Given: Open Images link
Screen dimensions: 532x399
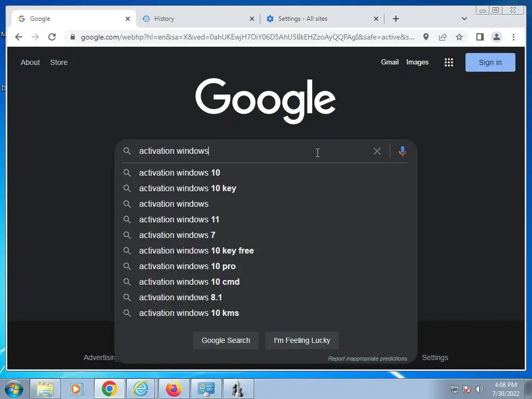Looking at the screenshot, I should pyautogui.click(x=417, y=62).
